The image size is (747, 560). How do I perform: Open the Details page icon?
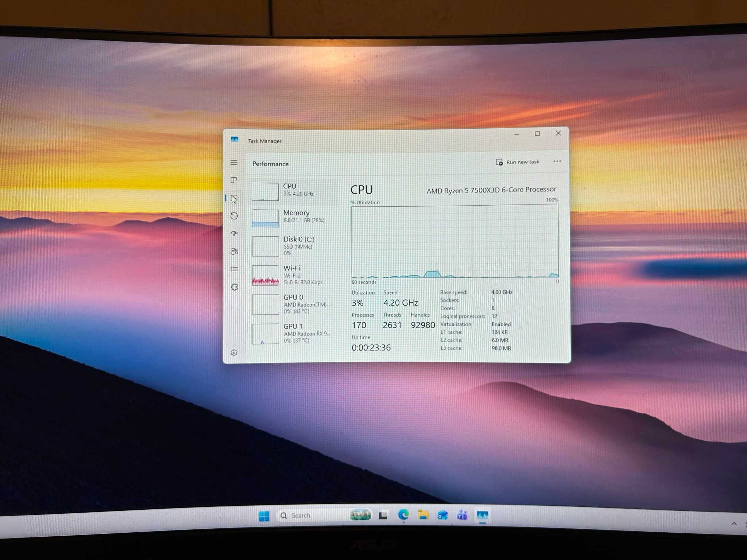234,269
